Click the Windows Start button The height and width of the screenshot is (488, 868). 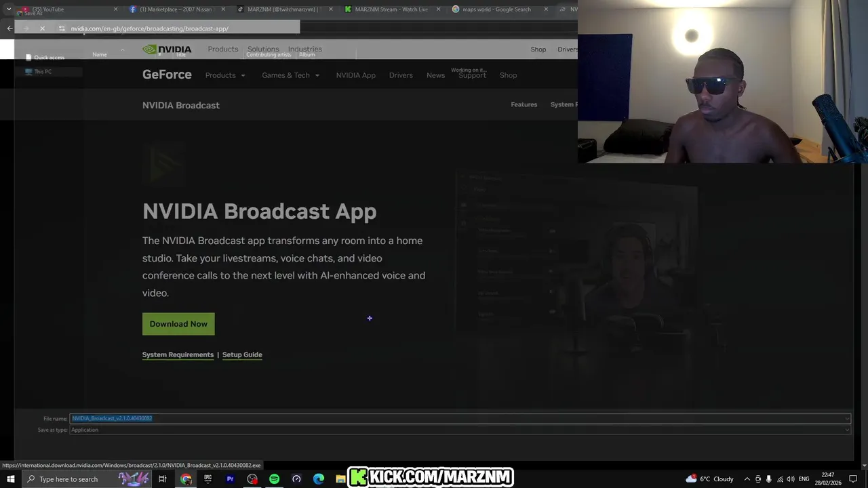(x=10, y=479)
